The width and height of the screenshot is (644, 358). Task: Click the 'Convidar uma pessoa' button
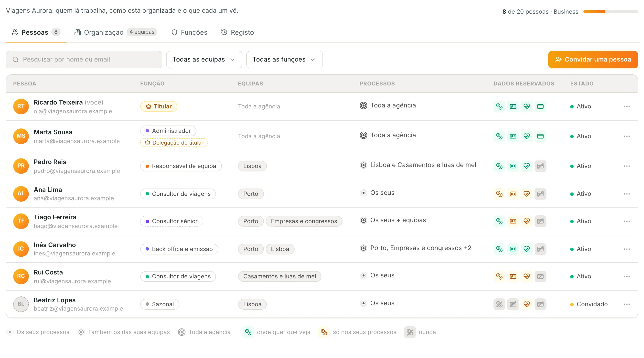click(x=593, y=59)
